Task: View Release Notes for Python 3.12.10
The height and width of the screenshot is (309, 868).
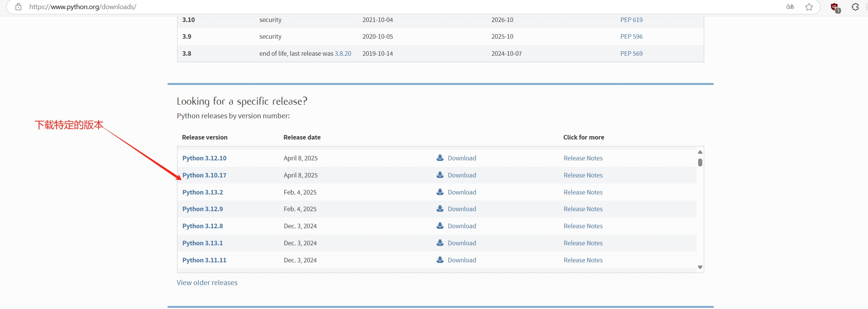Action: 583,158
